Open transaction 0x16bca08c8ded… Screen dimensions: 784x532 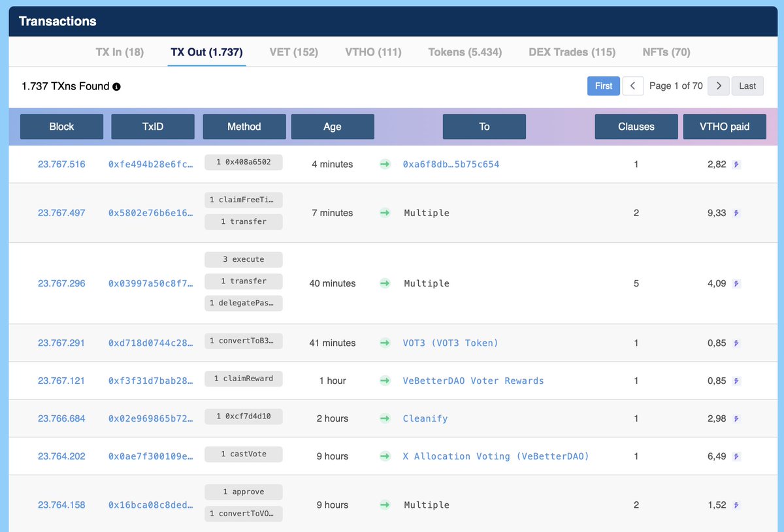point(151,505)
